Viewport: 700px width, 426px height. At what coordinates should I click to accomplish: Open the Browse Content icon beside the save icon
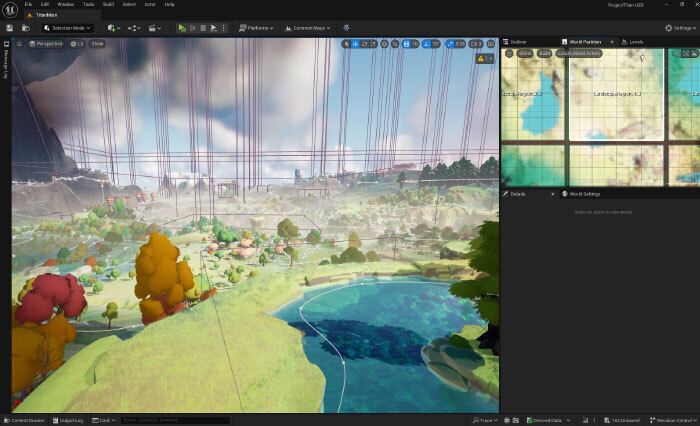pos(26,28)
